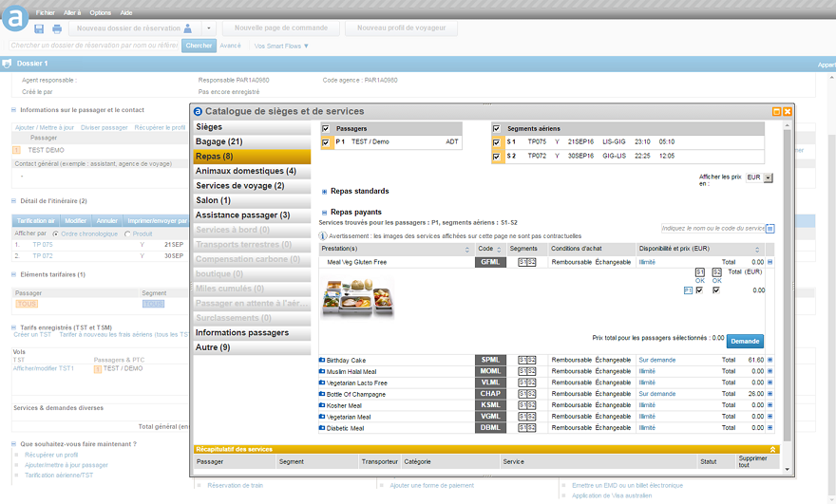836x504 pixels.
Task: Uncheck passenger P1 TEST/Demo checkbox
Action: (327, 141)
